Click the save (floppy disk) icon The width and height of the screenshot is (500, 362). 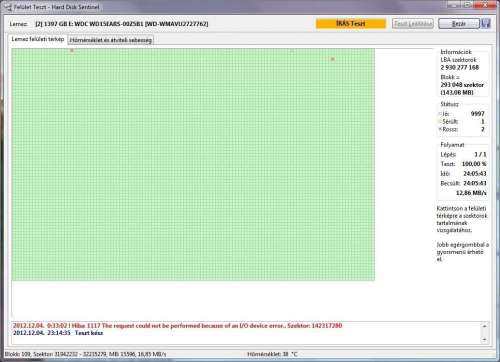[x=486, y=23]
